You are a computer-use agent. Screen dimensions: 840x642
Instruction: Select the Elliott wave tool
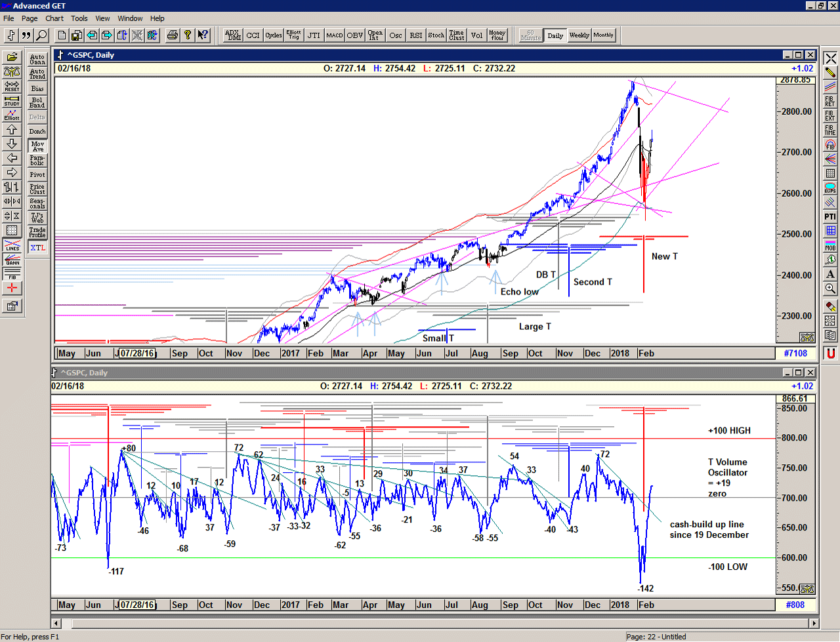coord(12,115)
